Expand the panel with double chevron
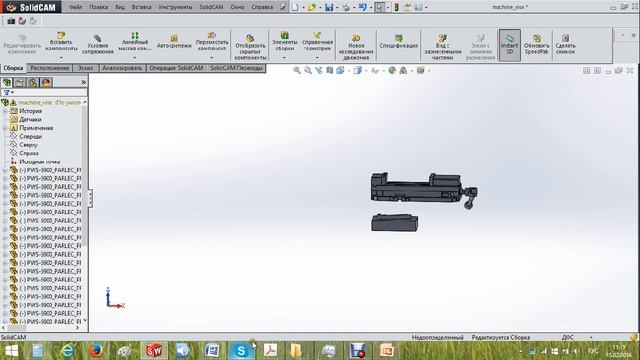Screen dimensions: 640x360 pos(83,82)
